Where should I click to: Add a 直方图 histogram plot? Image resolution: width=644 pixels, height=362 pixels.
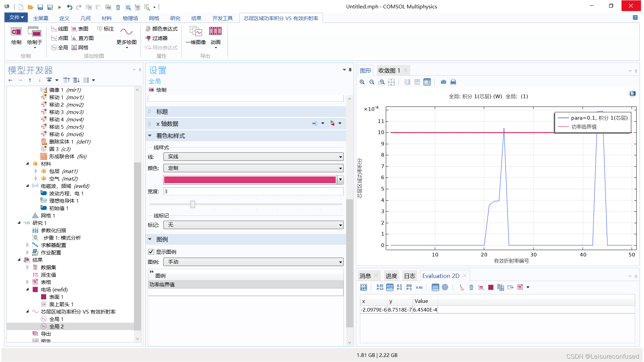[82, 38]
